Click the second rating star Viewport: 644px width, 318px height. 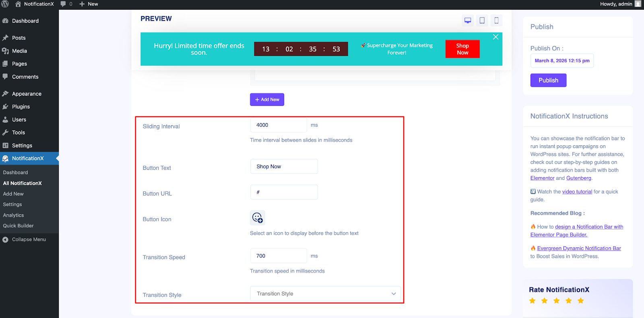point(545,301)
